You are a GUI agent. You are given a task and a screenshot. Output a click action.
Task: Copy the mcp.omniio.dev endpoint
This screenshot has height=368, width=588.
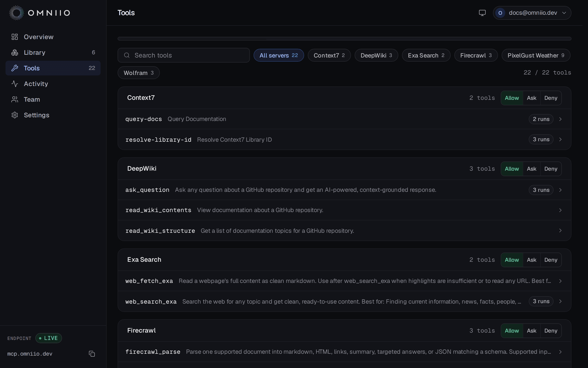92,354
